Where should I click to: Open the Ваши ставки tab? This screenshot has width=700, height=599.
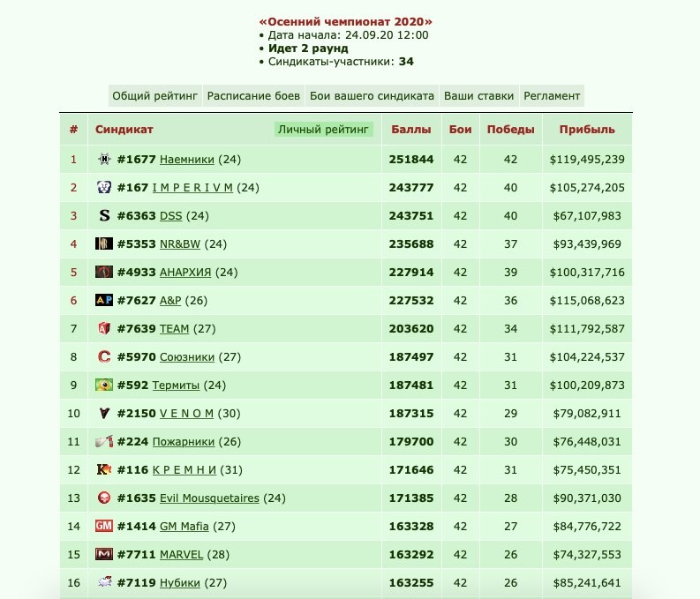pos(479,96)
